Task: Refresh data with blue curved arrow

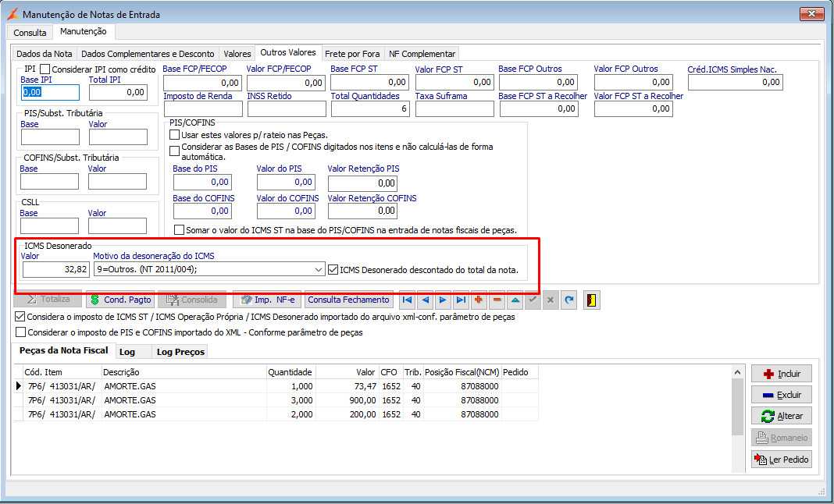Action: coord(569,300)
